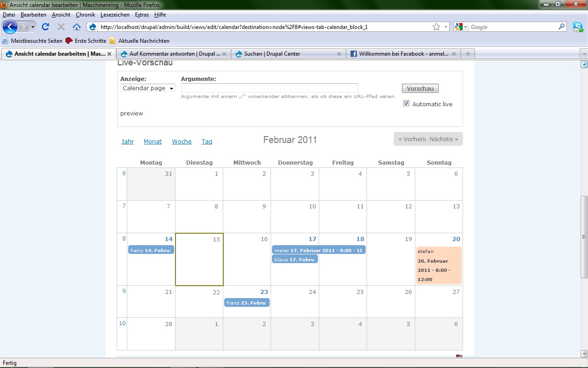Click the Woche view link

click(181, 141)
